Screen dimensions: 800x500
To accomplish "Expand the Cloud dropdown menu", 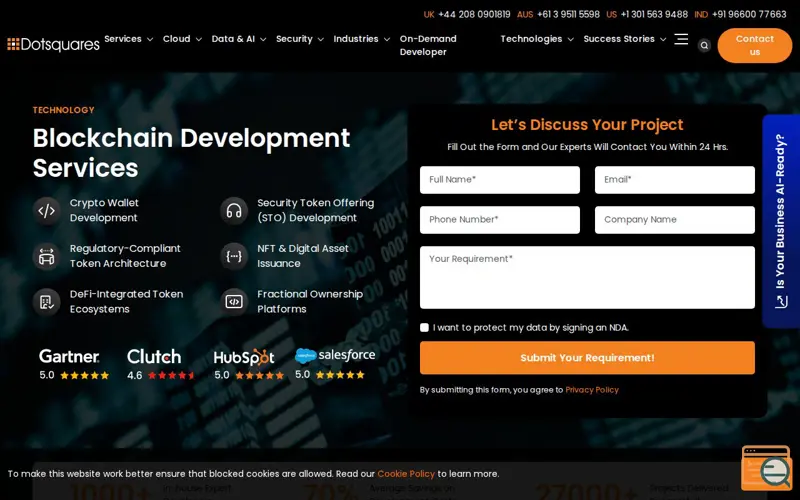I will pyautogui.click(x=182, y=39).
